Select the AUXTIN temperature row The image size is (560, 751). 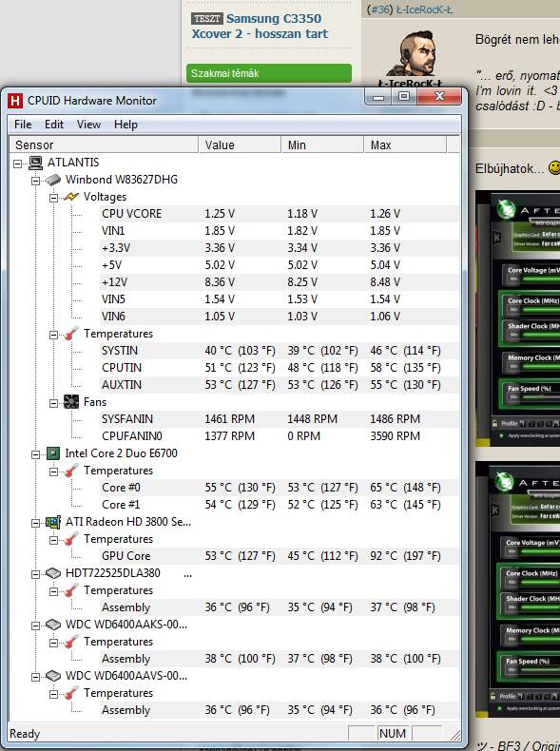[x=279, y=385]
